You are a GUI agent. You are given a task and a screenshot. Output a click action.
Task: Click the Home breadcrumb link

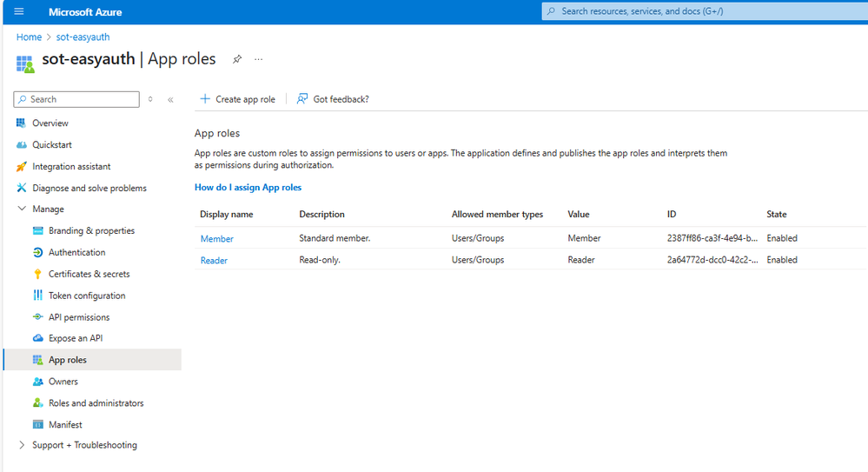pos(29,37)
